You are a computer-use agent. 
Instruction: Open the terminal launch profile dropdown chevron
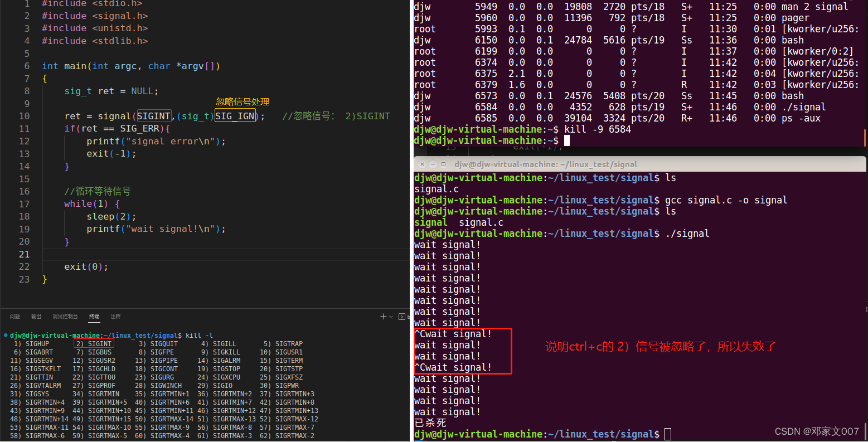coord(391,317)
